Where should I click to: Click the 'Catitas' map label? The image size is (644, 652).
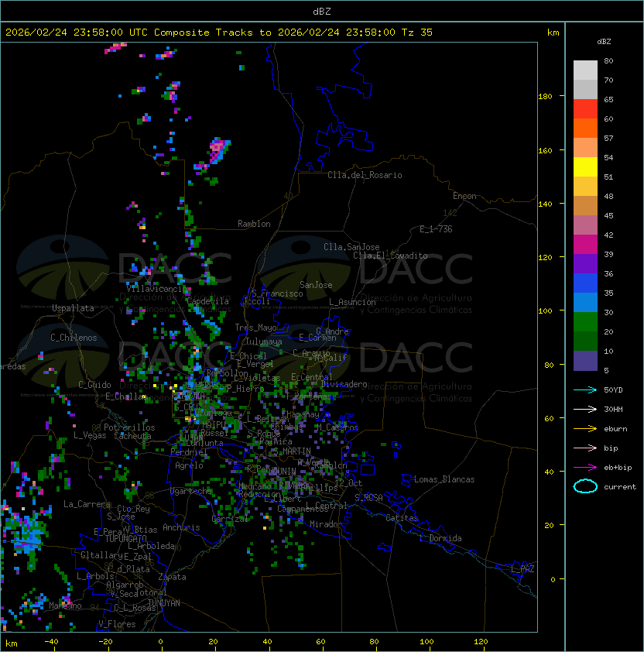tap(402, 518)
